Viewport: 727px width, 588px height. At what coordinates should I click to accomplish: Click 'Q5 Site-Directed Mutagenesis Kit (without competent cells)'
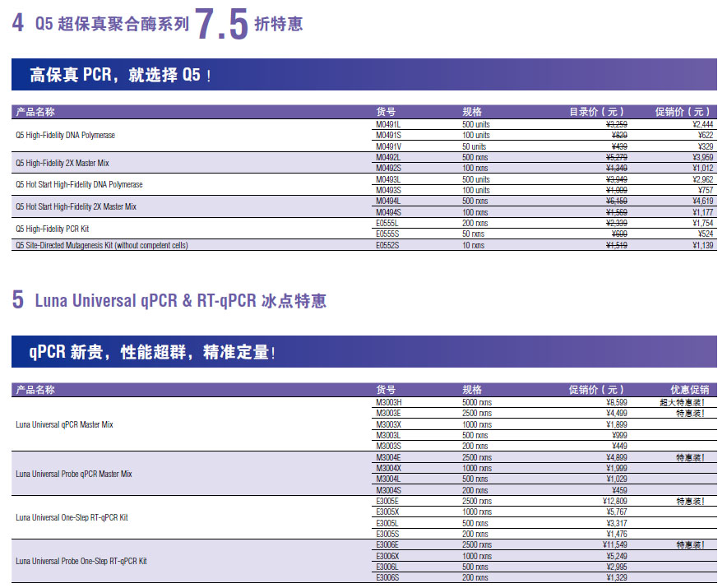[102, 245]
